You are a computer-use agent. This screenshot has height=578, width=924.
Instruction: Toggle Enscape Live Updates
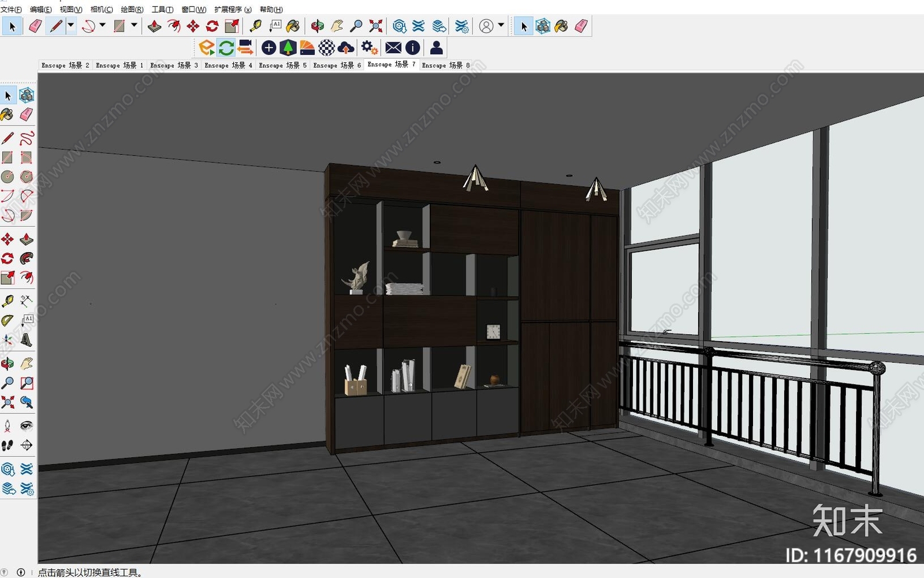click(x=226, y=47)
